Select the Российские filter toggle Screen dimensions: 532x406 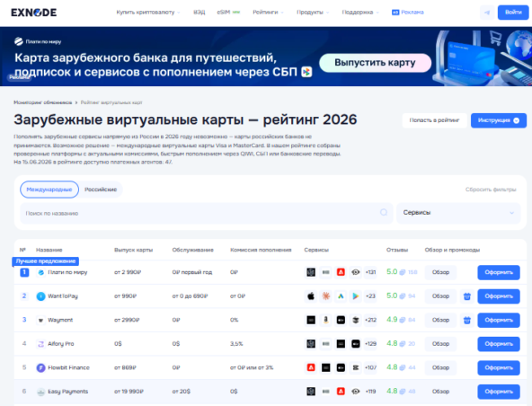pyautogui.click(x=101, y=190)
